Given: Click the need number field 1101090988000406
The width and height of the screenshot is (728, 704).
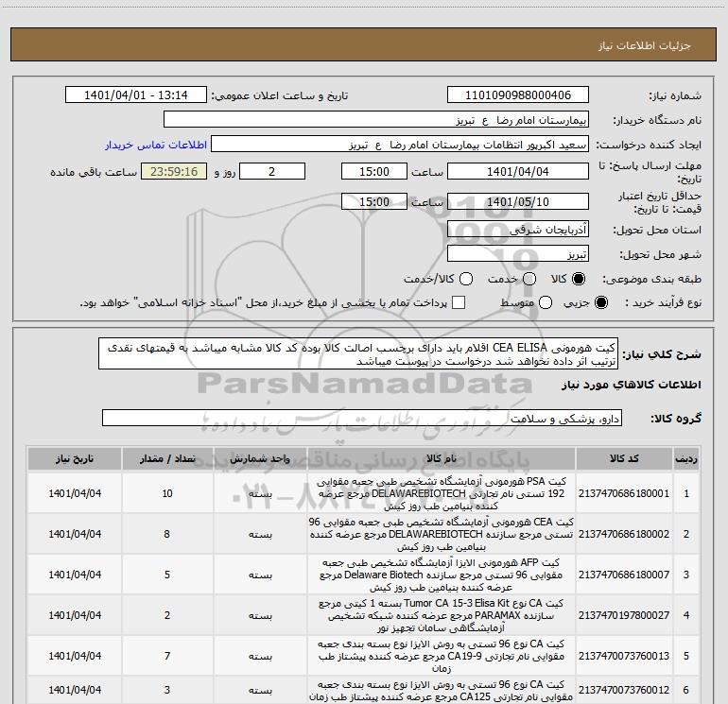Looking at the screenshot, I should (518, 95).
